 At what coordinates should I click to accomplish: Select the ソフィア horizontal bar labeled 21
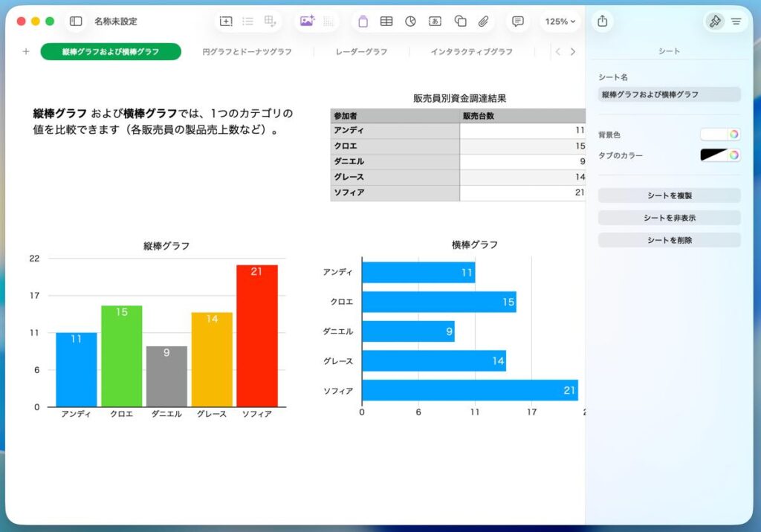470,390
